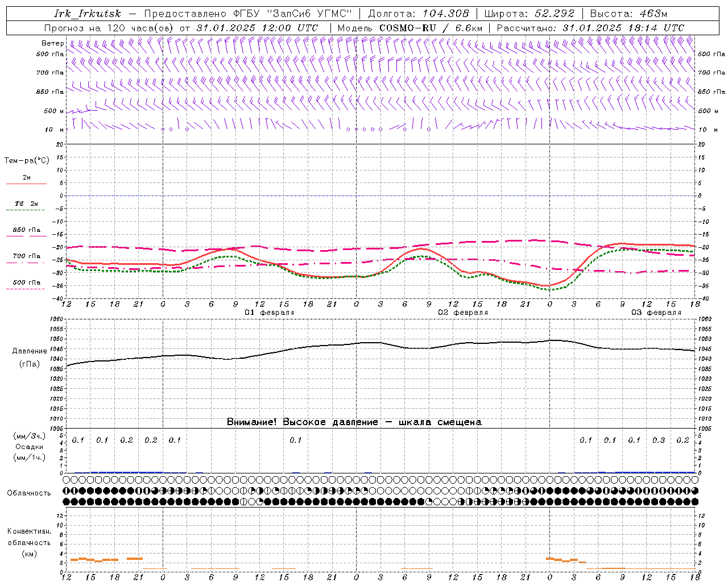Select the Td 2м dew point legend
The height and width of the screenshot is (582, 728).
tap(26, 205)
